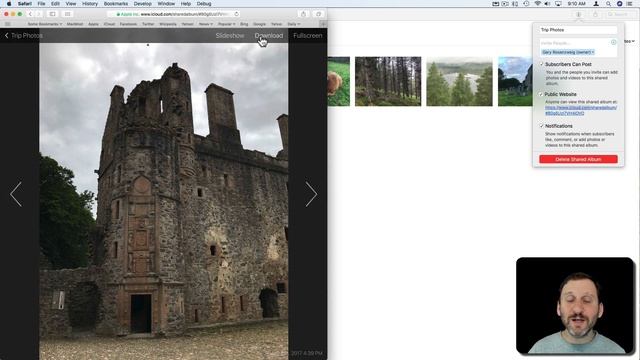Screen dimensions: 640x360
Task: Open Time Machine menu bar icon
Action: tap(526, 4)
